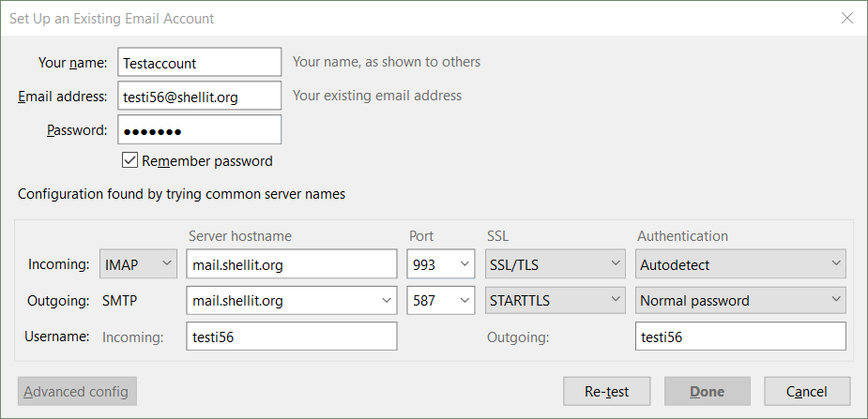Focus the incoming username field
This screenshot has width=868, height=419.
tap(292, 337)
